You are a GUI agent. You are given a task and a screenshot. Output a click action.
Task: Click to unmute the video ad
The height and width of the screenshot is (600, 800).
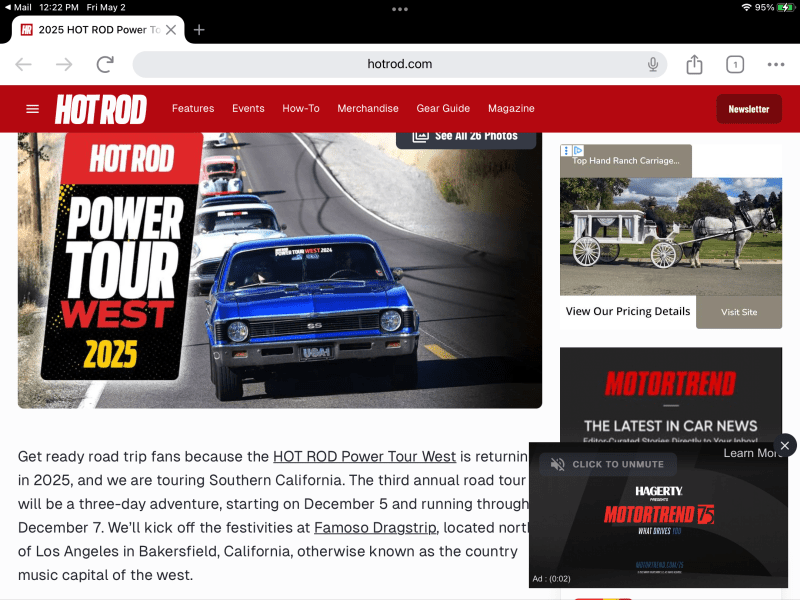(608, 464)
